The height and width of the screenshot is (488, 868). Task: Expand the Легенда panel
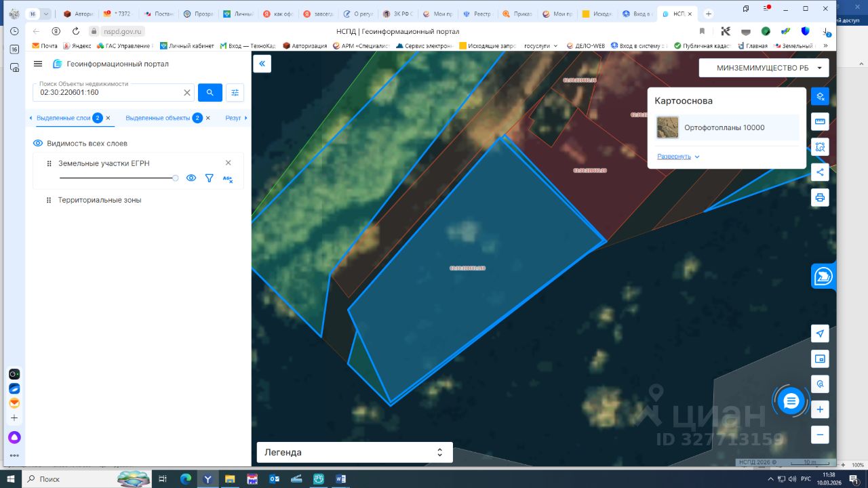(x=355, y=452)
